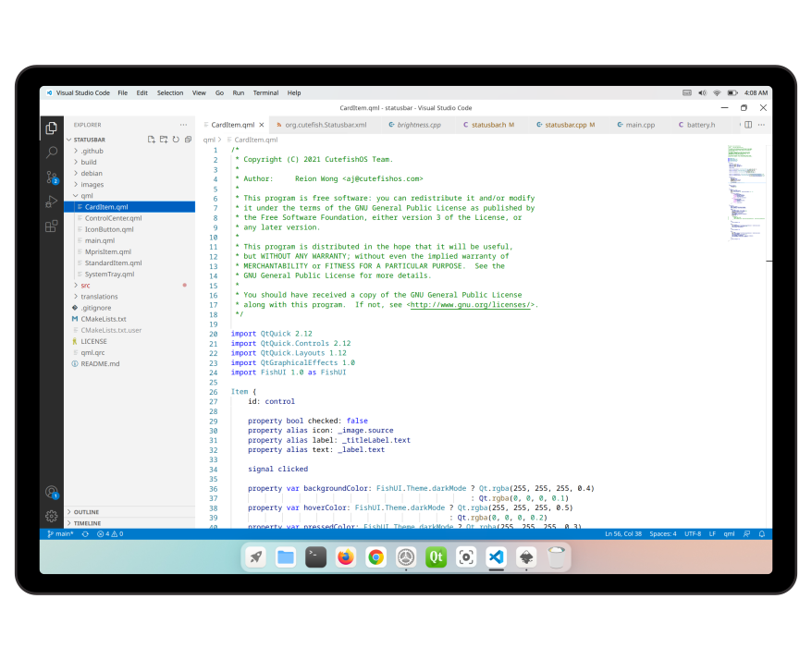Viewport: 812px width, 660px height.
Task: Open the Selection menu
Action: tap(170, 93)
